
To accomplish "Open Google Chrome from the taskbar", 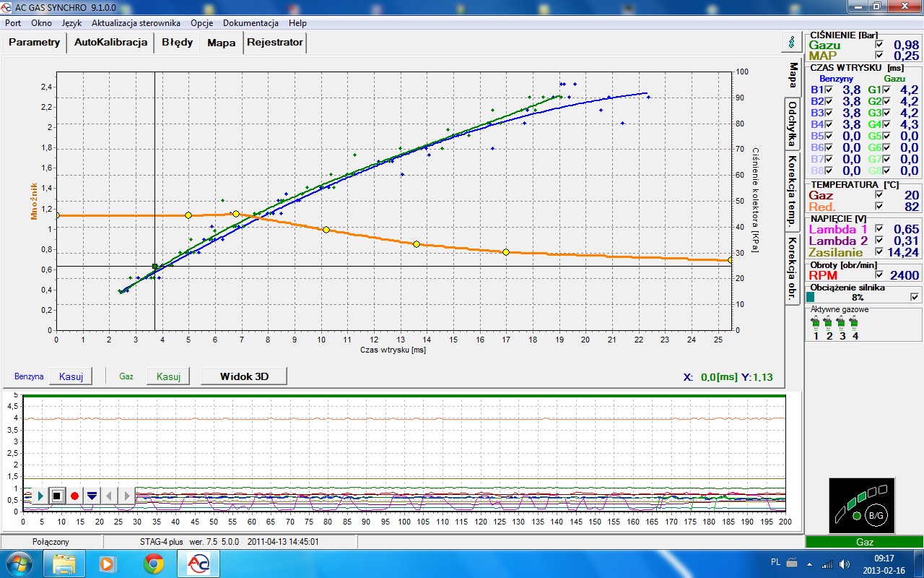I will tap(153, 564).
